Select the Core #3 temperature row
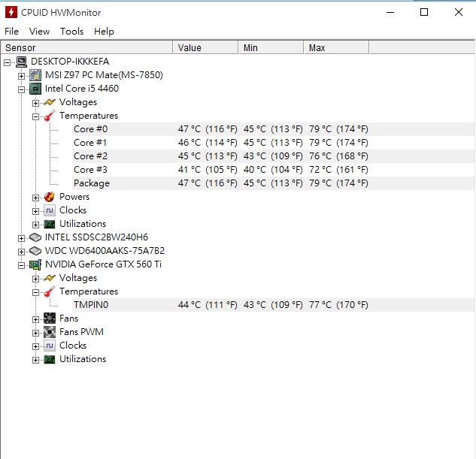Viewport: 476px width, 459px height. click(274, 170)
